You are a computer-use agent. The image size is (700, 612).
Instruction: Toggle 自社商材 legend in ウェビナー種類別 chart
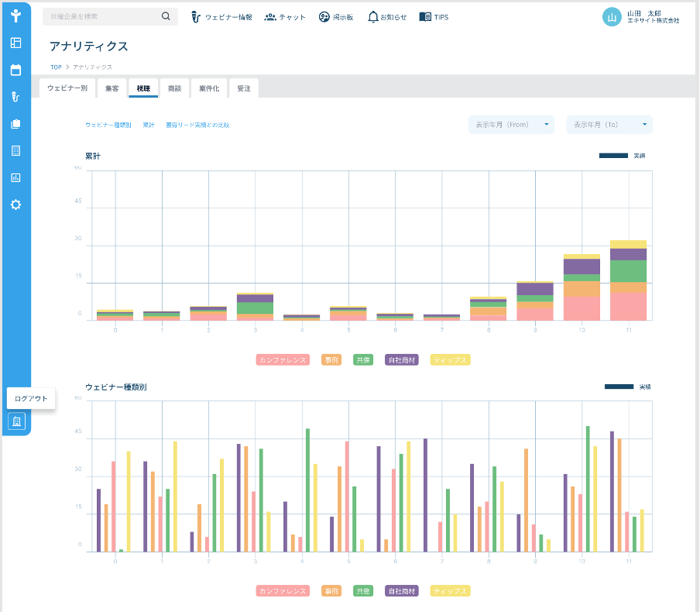click(x=402, y=591)
